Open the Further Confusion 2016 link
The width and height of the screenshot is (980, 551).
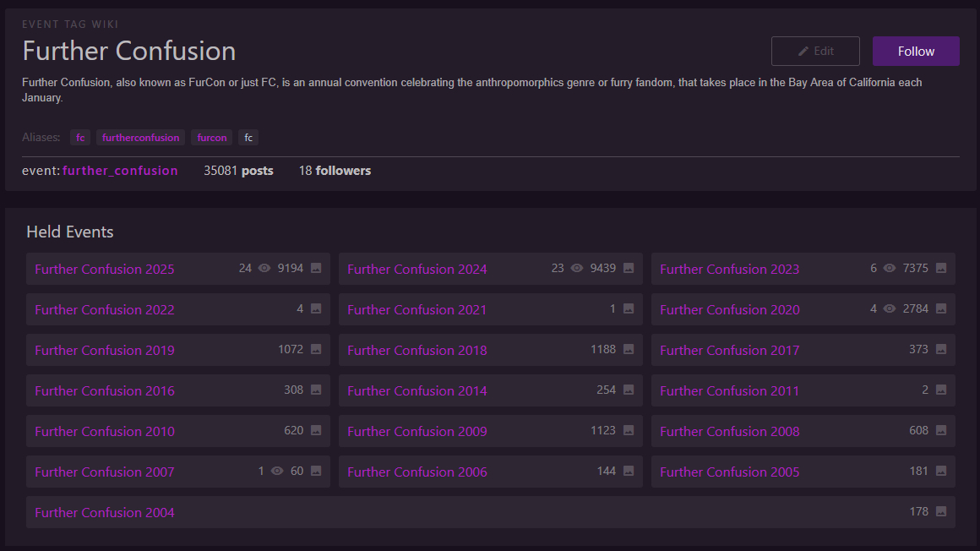tap(105, 390)
